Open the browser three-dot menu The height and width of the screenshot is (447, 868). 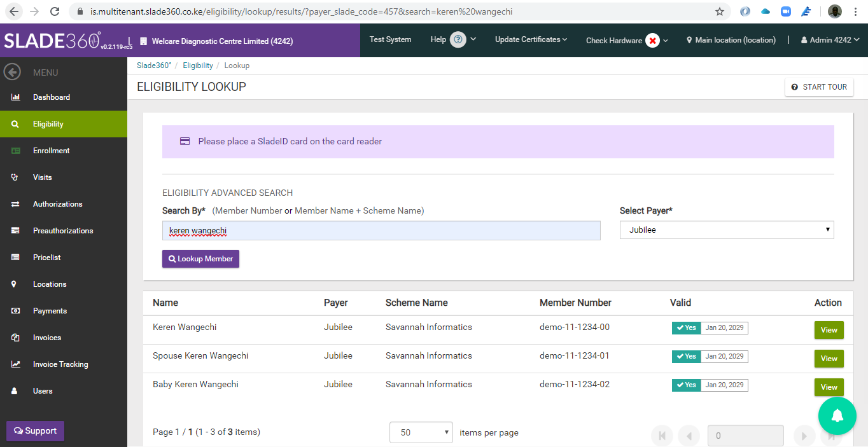click(856, 11)
